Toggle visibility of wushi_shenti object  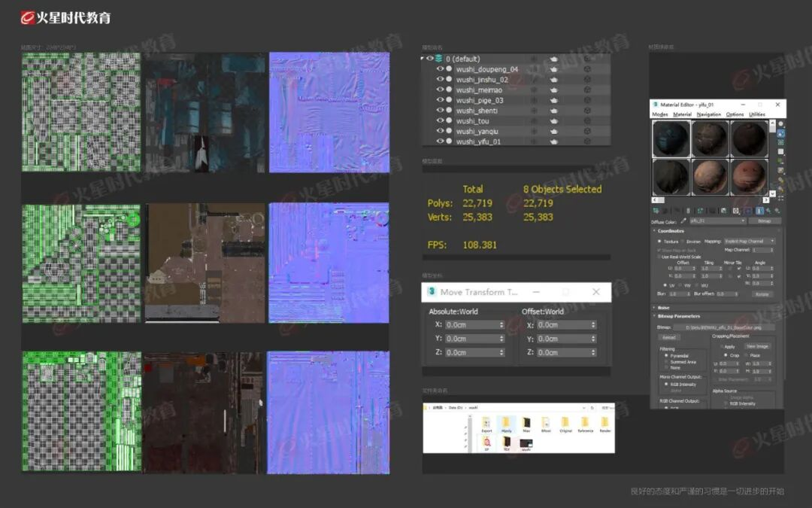[x=441, y=111]
